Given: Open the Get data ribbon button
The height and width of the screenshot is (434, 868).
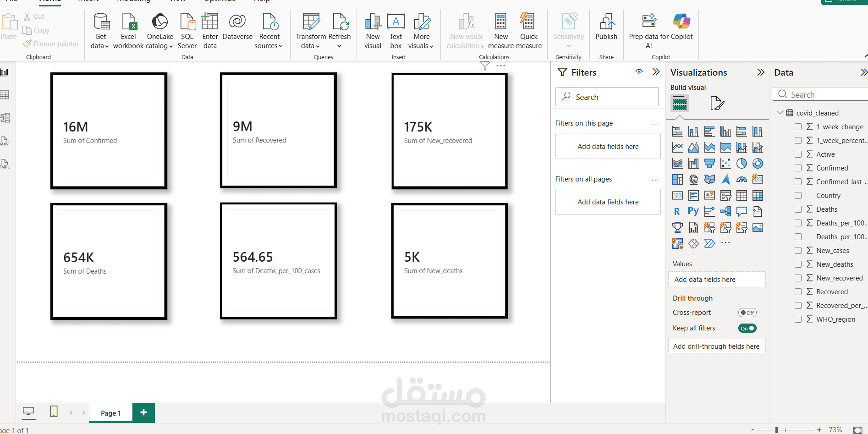Looking at the screenshot, I should point(100,31).
